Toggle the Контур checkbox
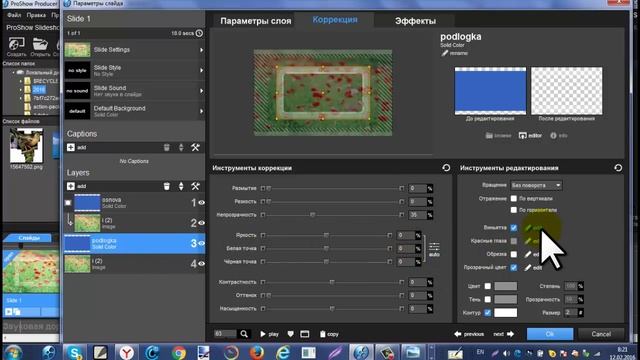The height and width of the screenshot is (360, 640). click(487, 313)
